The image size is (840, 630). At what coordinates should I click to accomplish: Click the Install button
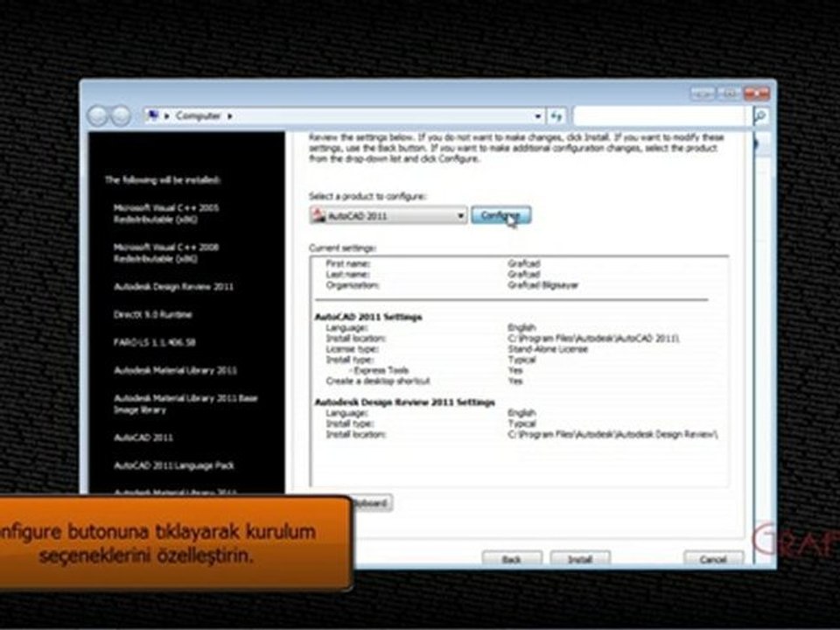(x=580, y=559)
